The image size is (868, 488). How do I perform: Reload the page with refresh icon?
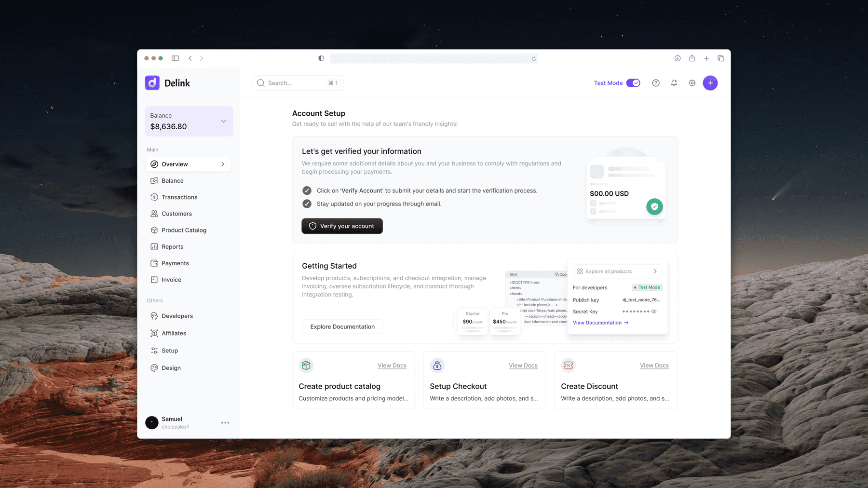coord(534,59)
